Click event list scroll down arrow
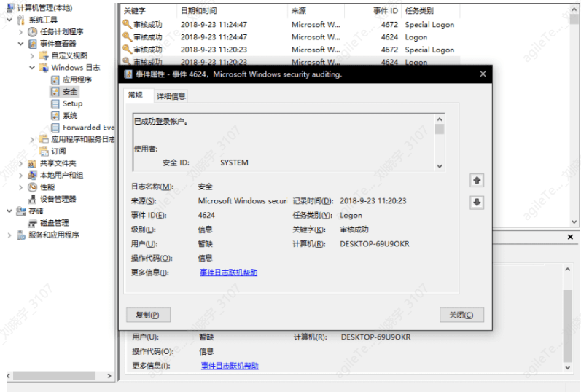Screen dimensions: 581x392 (x=574, y=222)
